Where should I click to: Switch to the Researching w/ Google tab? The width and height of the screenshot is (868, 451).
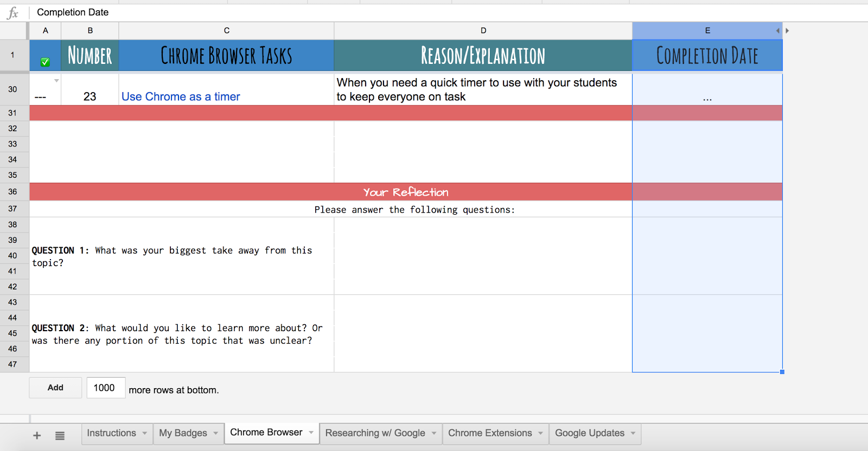(375, 433)
